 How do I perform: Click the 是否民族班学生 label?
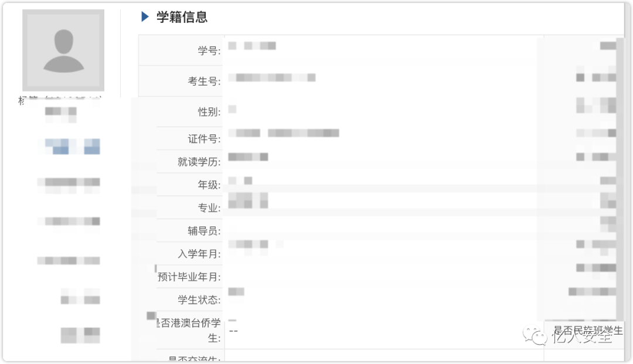588,331
